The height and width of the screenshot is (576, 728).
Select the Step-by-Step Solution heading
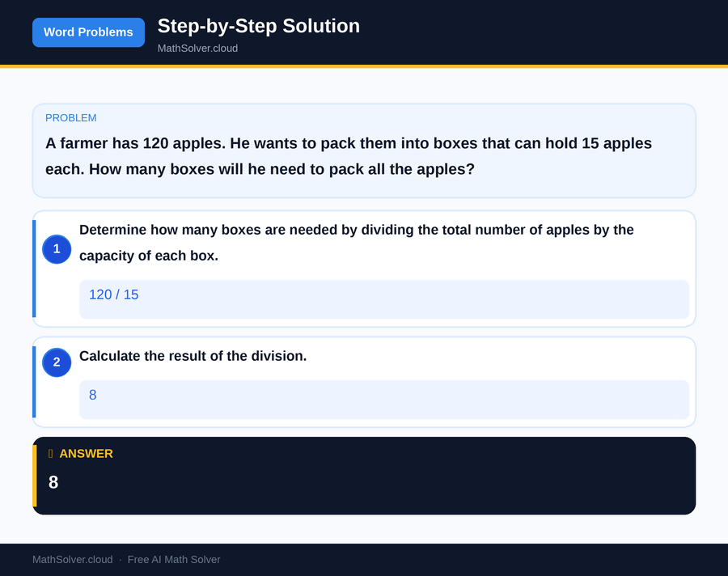(258, 26)
